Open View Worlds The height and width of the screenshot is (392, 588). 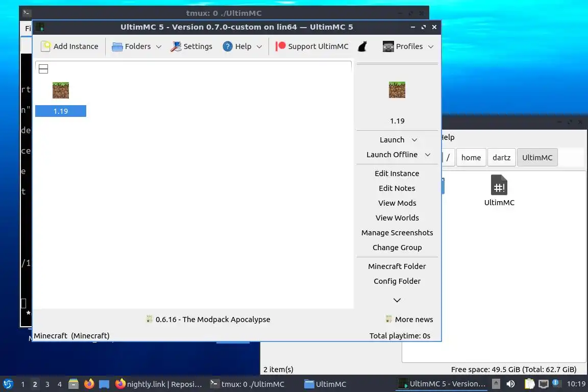click(397, 218)
